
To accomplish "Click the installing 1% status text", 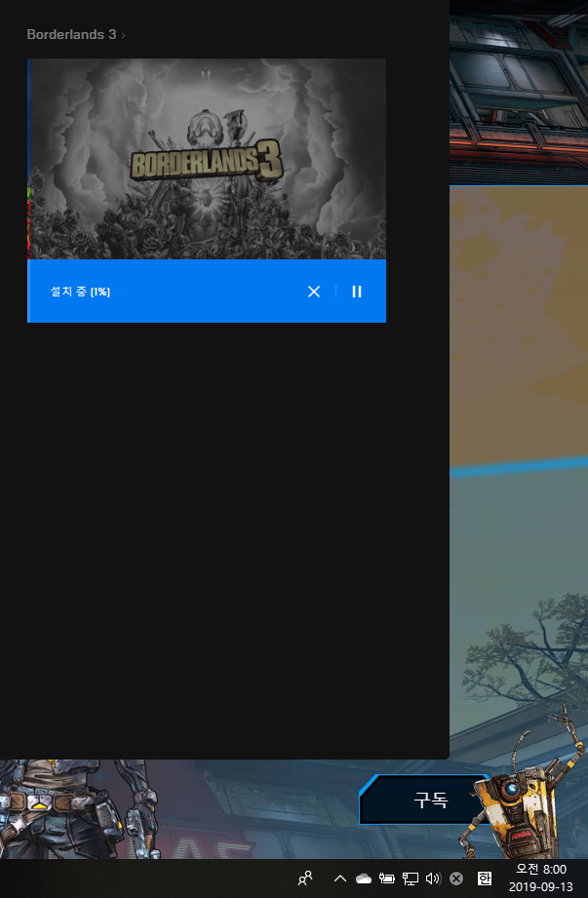I will [x=80, y=292].
